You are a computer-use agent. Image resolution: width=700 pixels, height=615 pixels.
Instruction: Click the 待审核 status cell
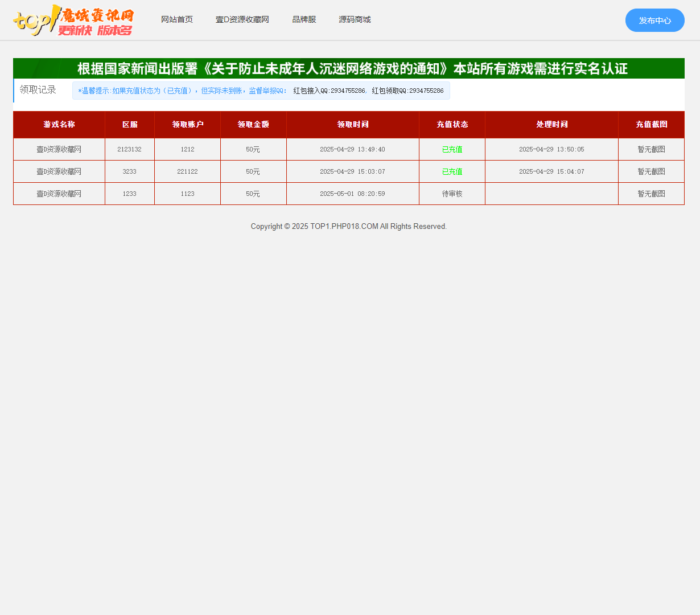pos(452,194)
